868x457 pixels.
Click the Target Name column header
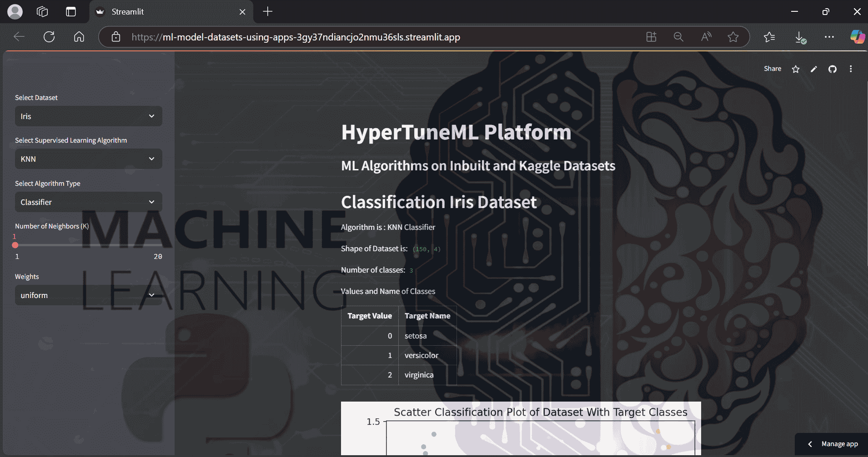tap(427, 316)
